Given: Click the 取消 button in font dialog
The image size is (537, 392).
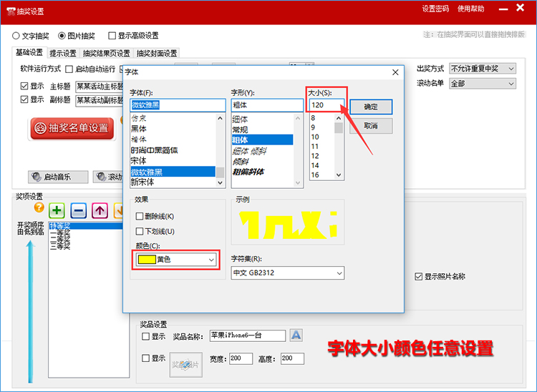Looking at the screenshot, I should pyautogui.click(x=371, y=126).
